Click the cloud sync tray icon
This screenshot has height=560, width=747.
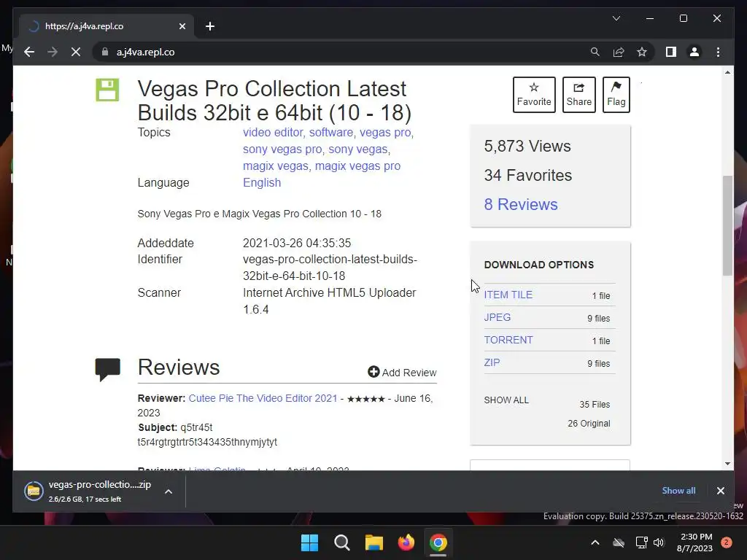point(619,542)
